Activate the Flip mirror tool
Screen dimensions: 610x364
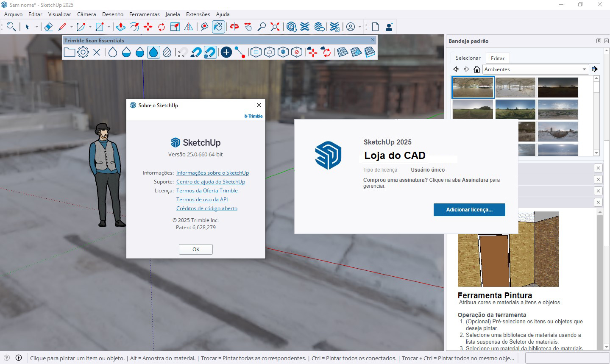[x=189, y=27]
